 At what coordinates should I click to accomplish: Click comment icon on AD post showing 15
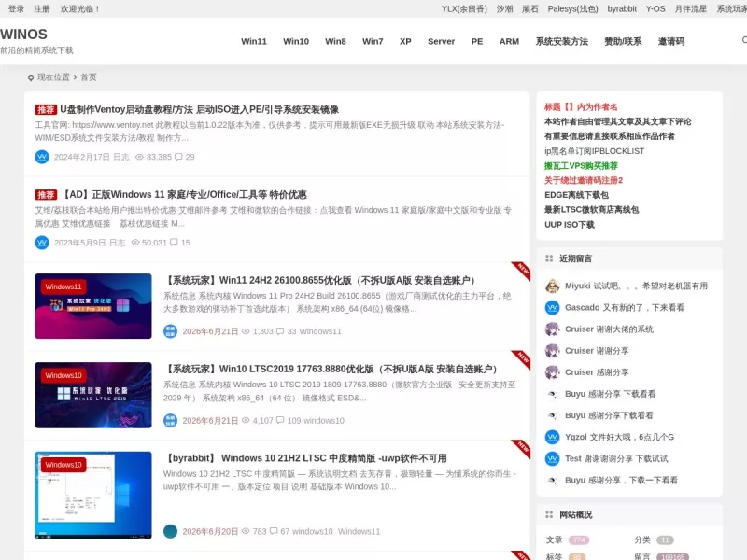tap(174, 243)
